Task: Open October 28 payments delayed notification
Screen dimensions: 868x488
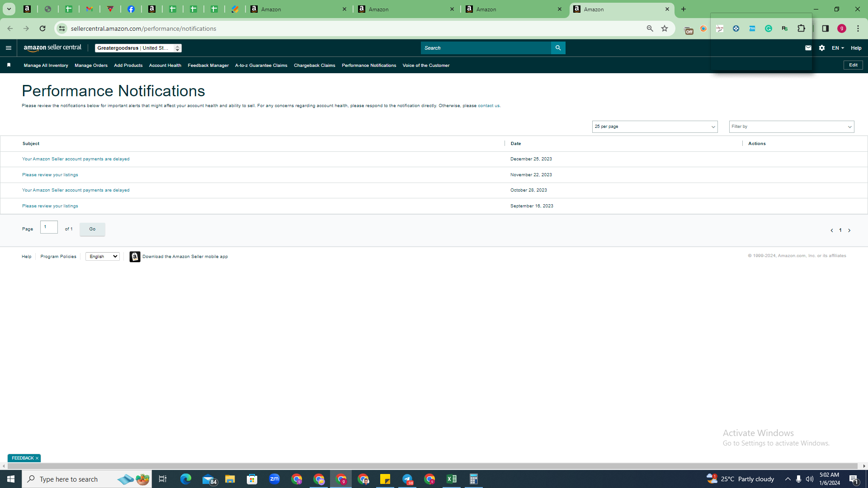Action: click(75, 190)
